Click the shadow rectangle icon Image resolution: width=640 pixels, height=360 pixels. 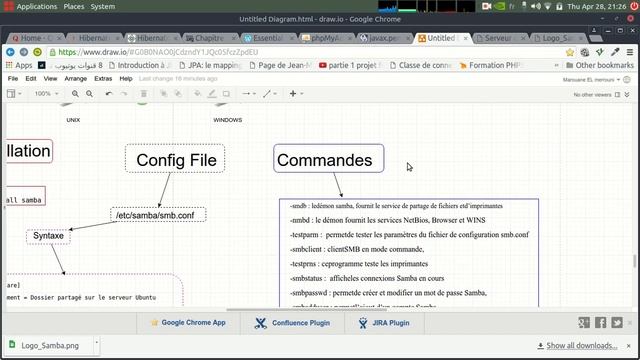click(226, 94)
